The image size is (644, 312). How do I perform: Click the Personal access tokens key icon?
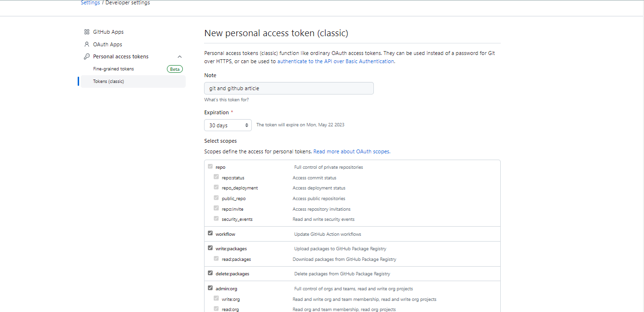[87, 56]
